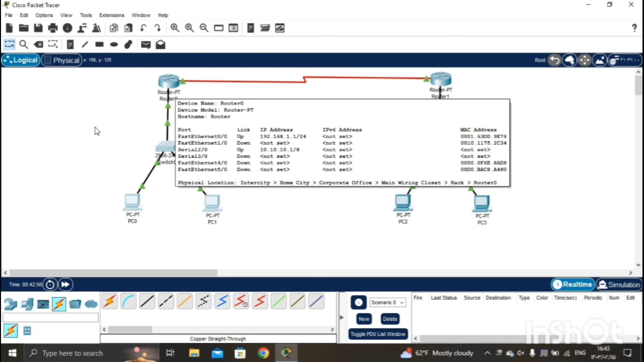Image resolution: width=644 pixels, height=362 pixels.
Task: Pick the Copper Cross-Over cable
Action: click(166, 301)
